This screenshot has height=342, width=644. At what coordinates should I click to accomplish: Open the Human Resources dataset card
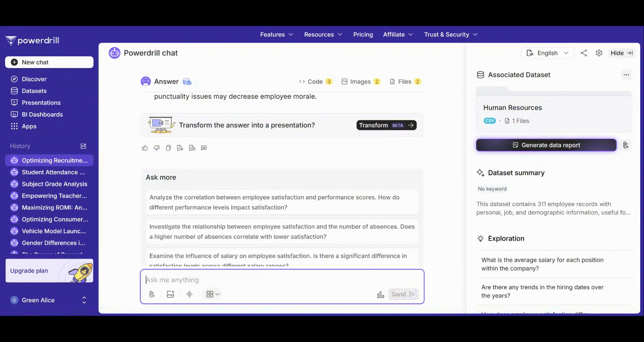pos(554,110)
